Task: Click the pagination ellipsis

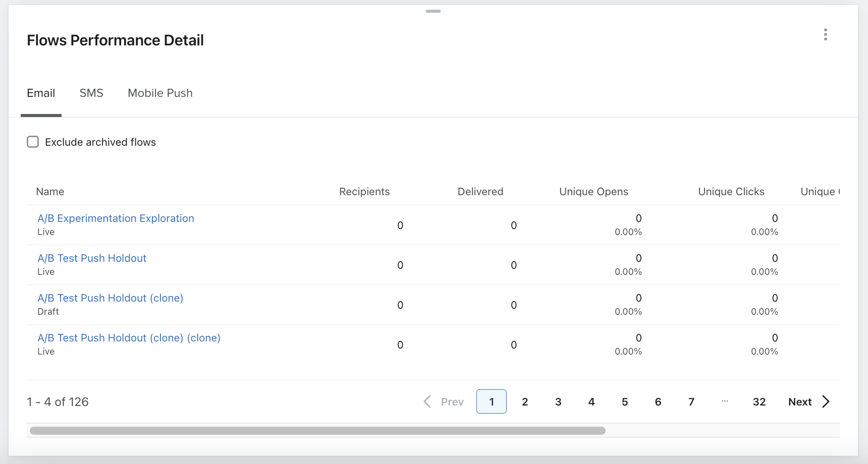Action: point(725,401)
